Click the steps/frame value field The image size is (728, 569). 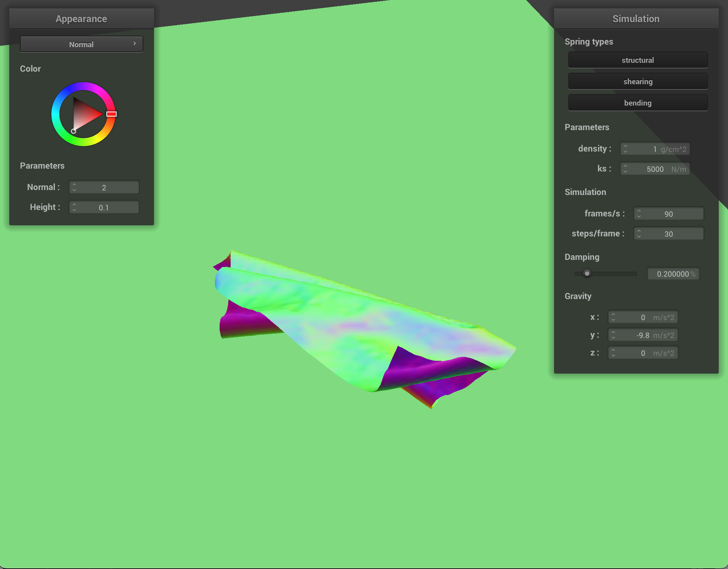pos(669,234)
